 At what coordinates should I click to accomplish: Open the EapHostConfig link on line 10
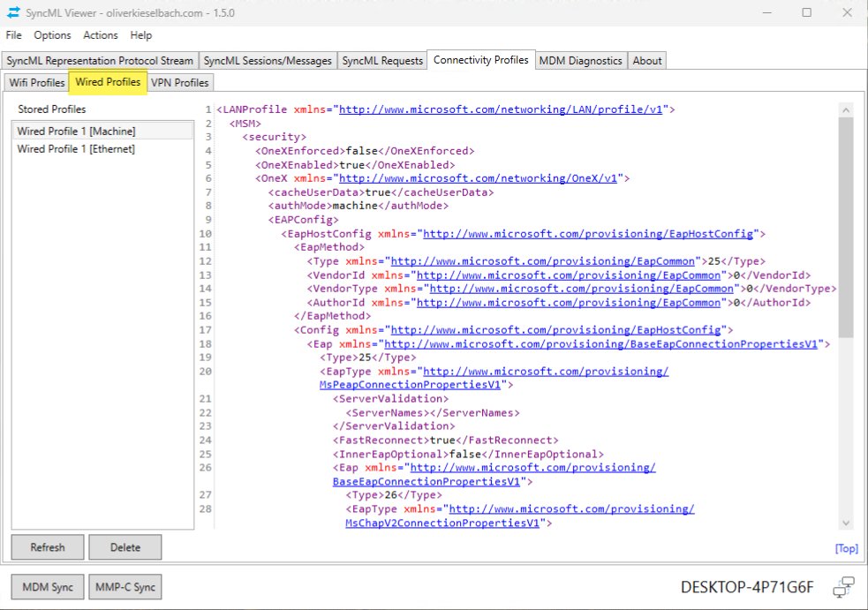(x=588, y=234)
